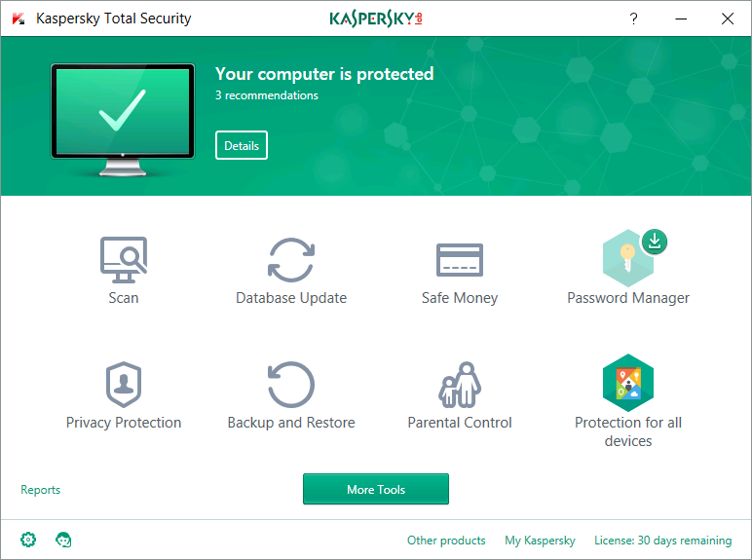The width and height of the screenshot is (752, 560).
Task: Click Backup and Restore icon
Action: [x=290, y=385]
